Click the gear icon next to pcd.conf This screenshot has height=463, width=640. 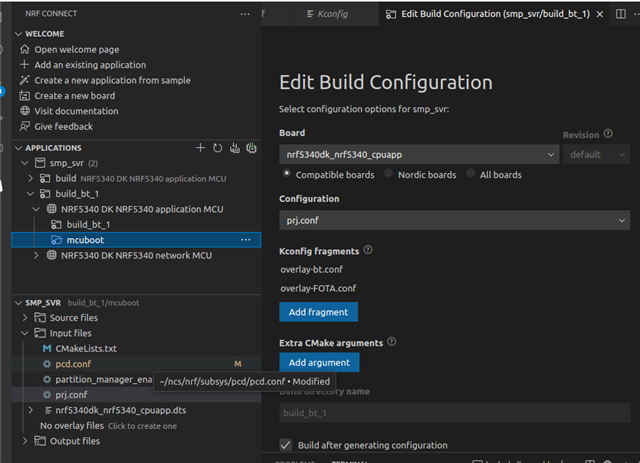tap(47, 364)
